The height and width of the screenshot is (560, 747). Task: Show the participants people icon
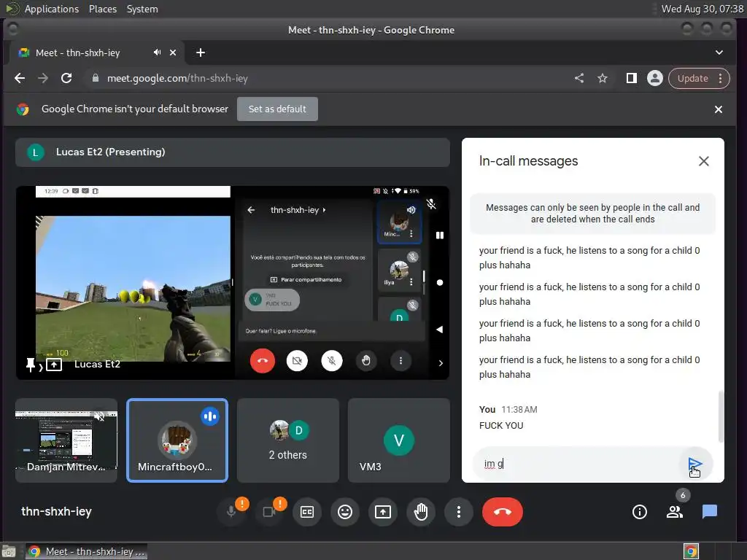(675, 512)
